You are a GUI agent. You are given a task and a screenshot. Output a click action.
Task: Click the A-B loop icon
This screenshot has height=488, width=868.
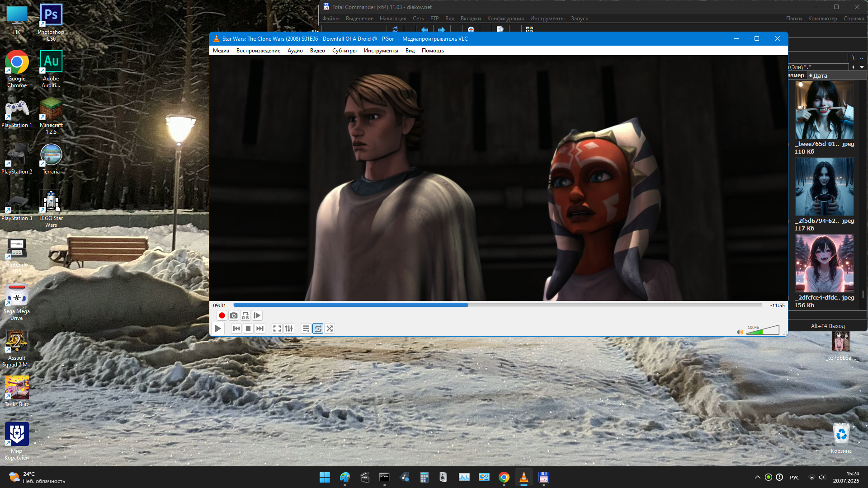coord(245,316)
